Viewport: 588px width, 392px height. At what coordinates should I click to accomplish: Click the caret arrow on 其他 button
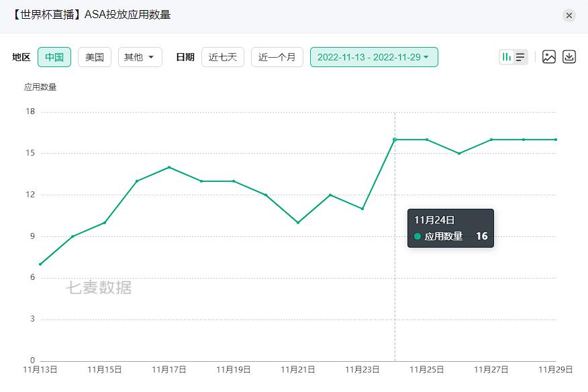(x=151, y=57)
